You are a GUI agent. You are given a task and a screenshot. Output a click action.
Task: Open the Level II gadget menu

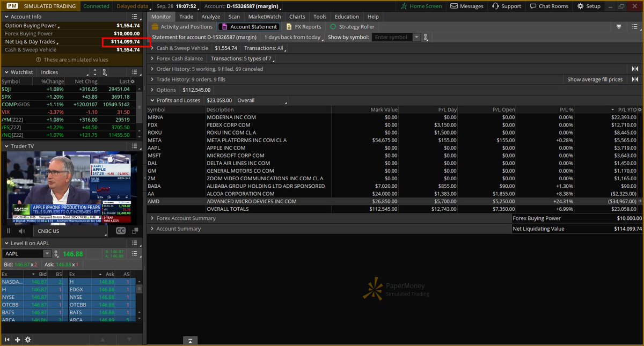coord(135,243)
